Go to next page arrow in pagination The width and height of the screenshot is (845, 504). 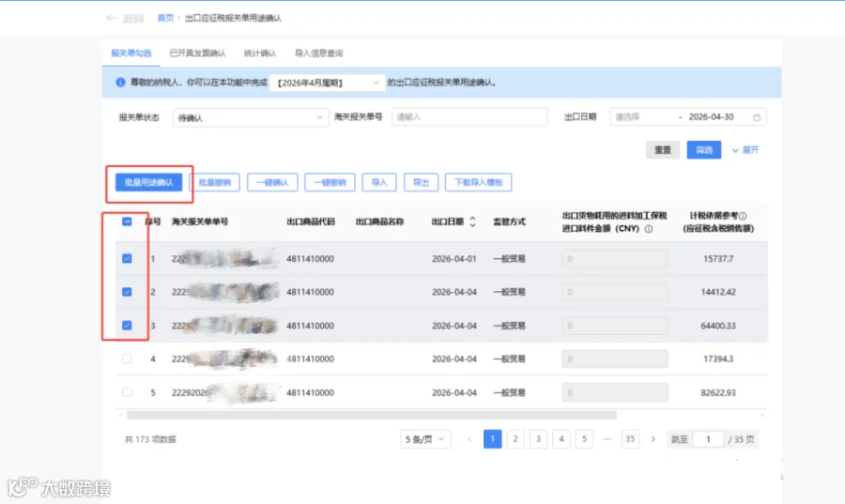[653, 439]
